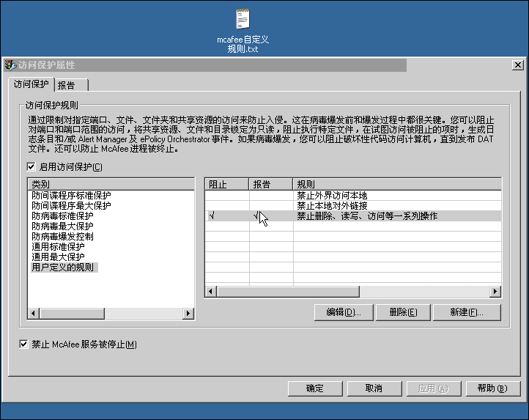The width and height of the screenshot is (529, 420).
Task: Click the 类别 column header
Action: 111,184
